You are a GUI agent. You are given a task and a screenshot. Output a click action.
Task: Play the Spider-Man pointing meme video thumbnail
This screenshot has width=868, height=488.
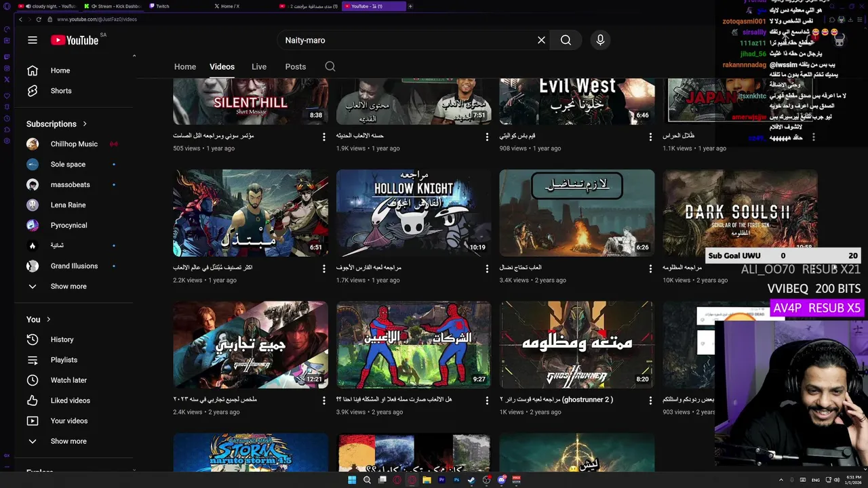point(414,344)
